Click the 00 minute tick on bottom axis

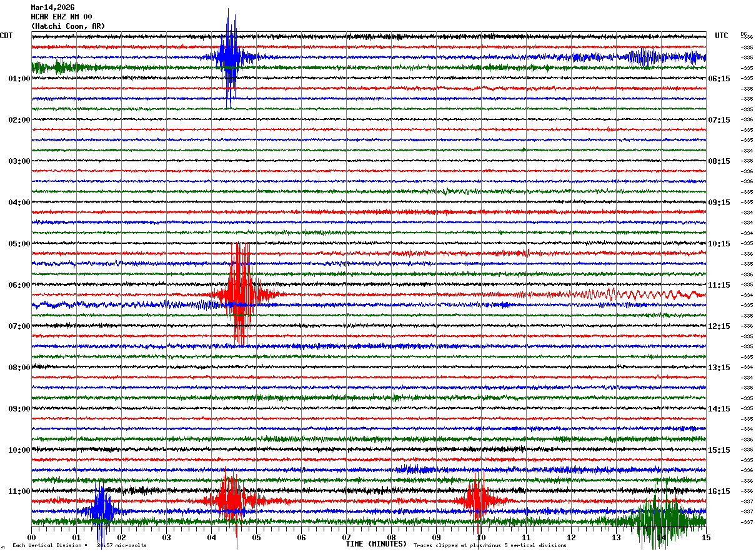click(x=31, y=537)
